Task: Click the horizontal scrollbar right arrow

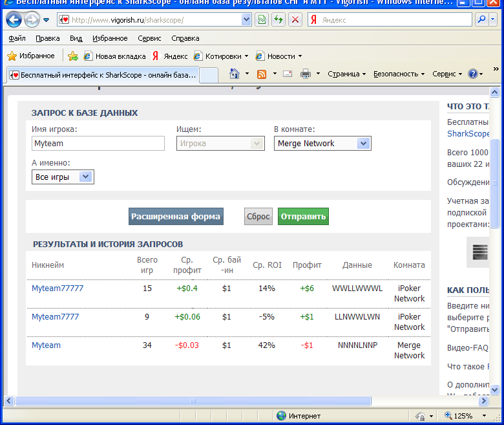Action: tap(483, 400)
